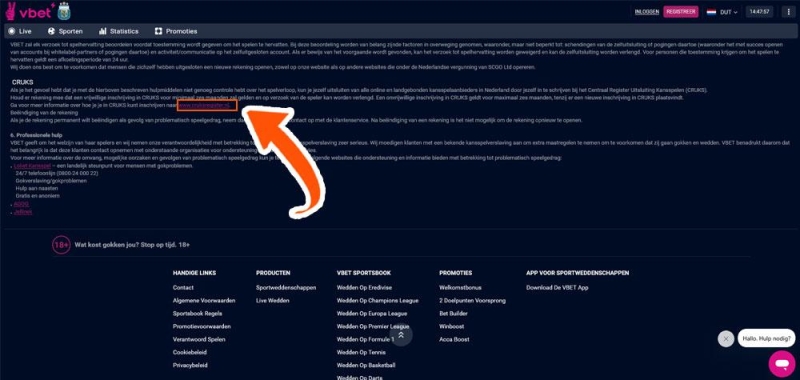Viewport: 800px width, 380px height.
Task: Open Privacybeleid link
Action: click(x=190, y=365)
